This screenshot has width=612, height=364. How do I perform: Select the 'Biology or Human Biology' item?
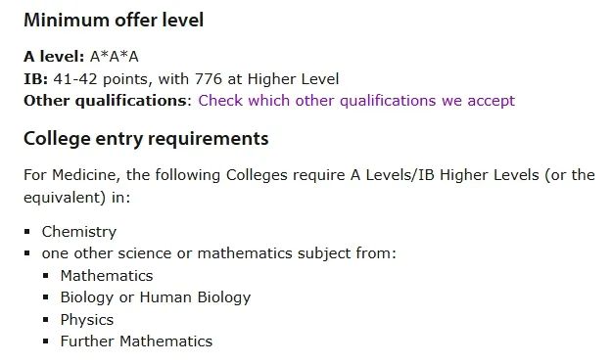click(156, 297)
